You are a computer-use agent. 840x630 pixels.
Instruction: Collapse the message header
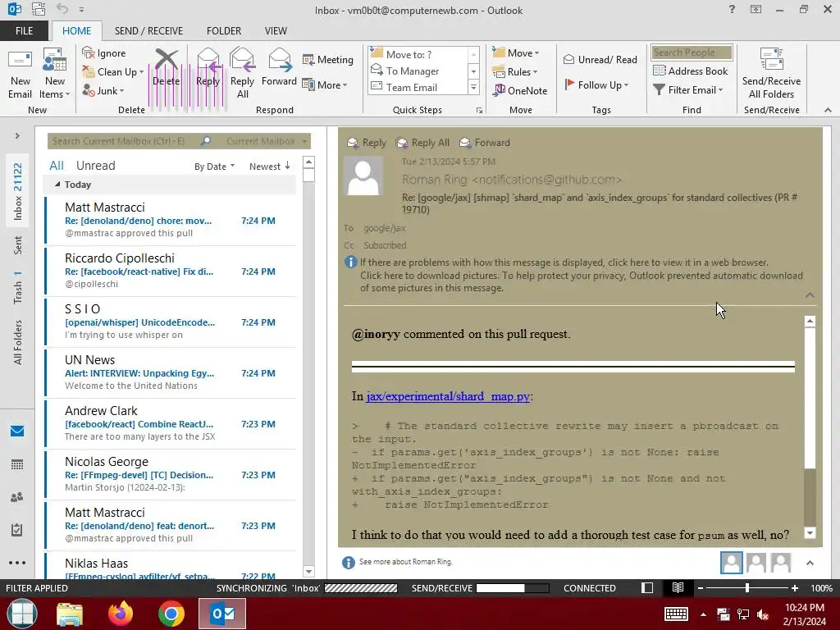click(x=810, y=295)
